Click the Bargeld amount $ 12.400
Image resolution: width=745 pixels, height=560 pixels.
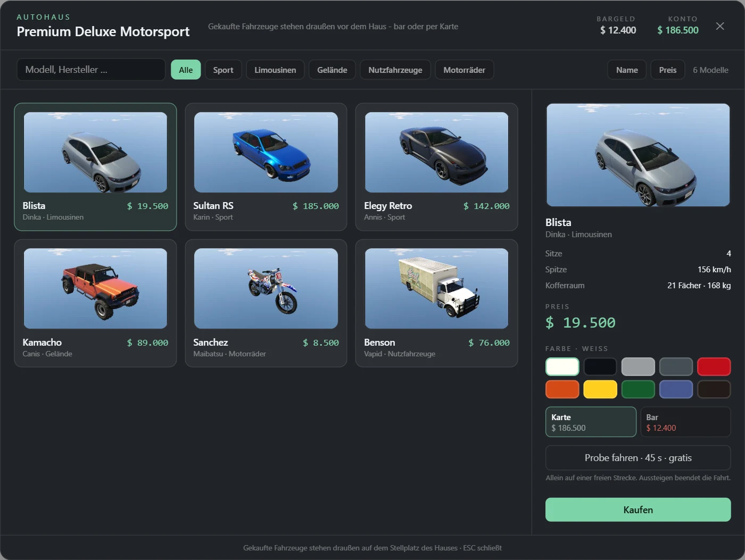point(618,30)
